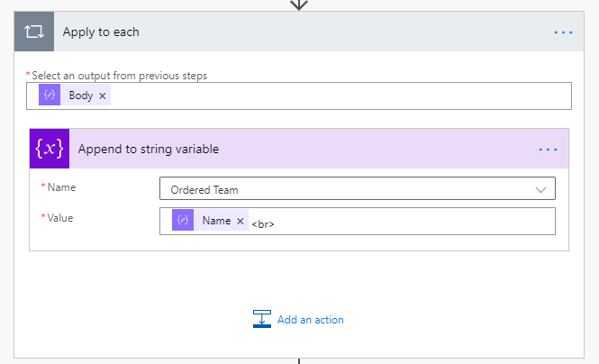Open the Apply to each ellipsis menu

pyautogui.click(x=564, y=32)
